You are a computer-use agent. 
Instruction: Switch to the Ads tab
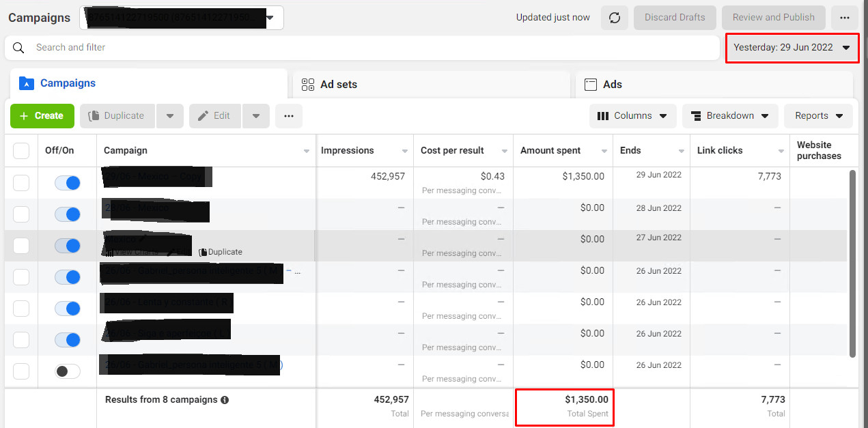(714, 85)
